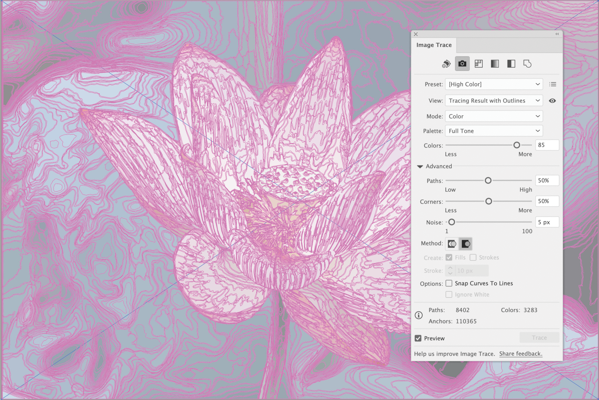Collapse the Image Trace panel via top-right icon

click(x=557, y=34)
